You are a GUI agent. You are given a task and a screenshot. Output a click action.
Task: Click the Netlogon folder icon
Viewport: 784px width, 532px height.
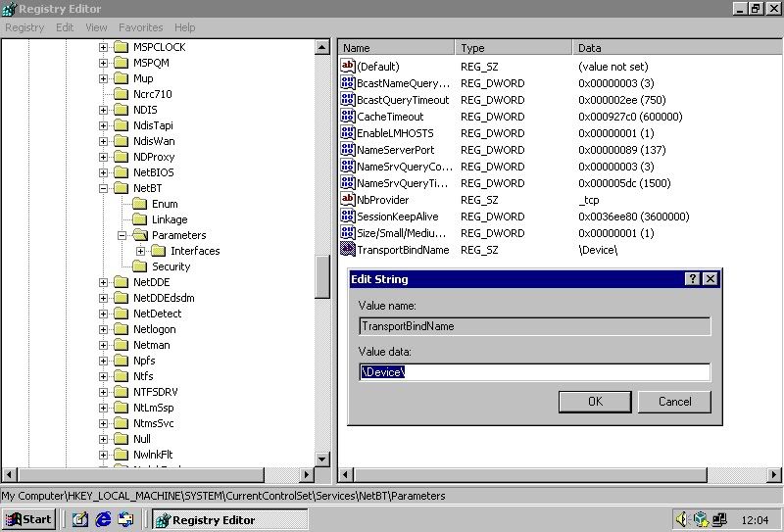coord(121,329)
